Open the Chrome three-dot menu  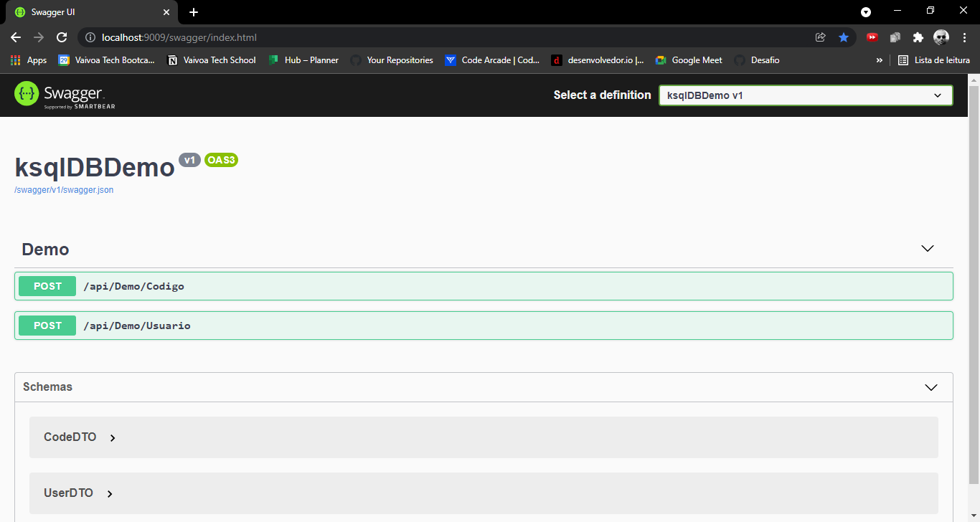point(963,37)
